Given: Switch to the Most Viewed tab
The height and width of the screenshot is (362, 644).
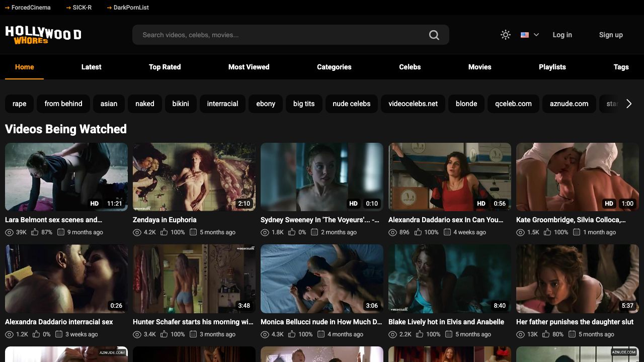Looking at the screenshot, I should [x=249, y=67].
